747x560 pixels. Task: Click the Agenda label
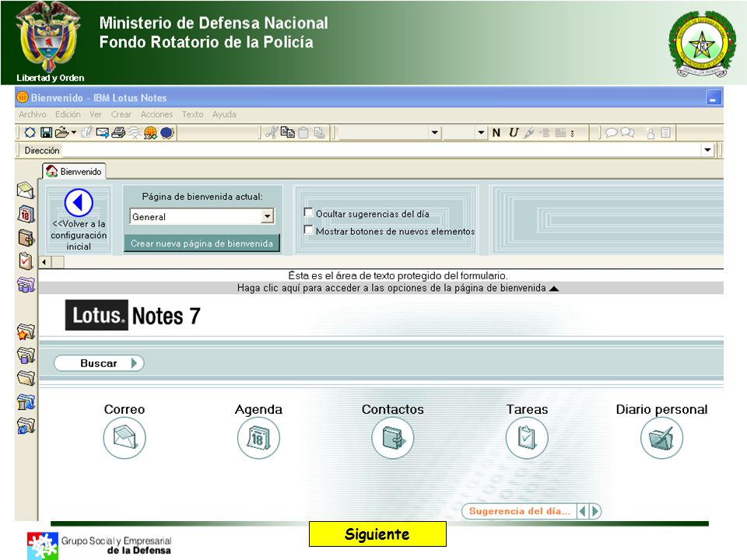click(258, 409)
